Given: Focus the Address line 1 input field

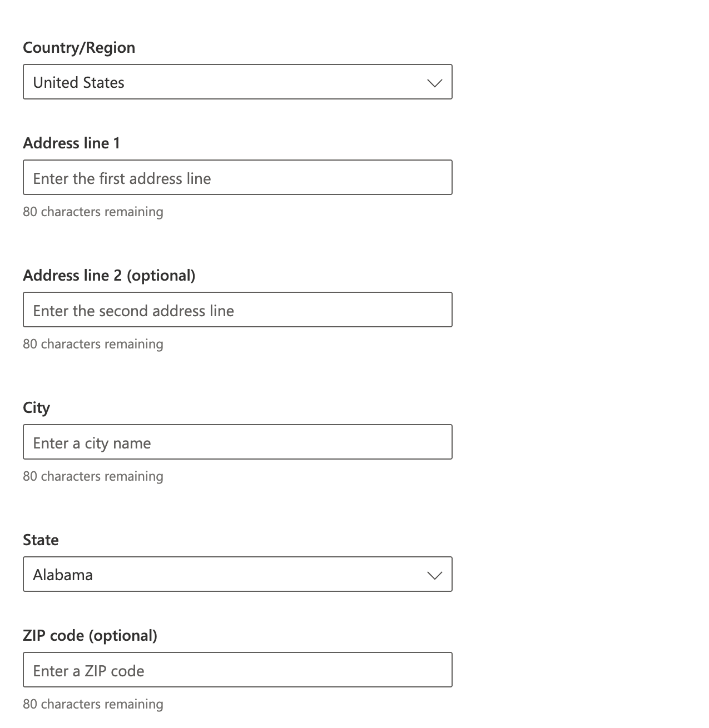Looking at the screenshot, I should [x=237, y=178].
